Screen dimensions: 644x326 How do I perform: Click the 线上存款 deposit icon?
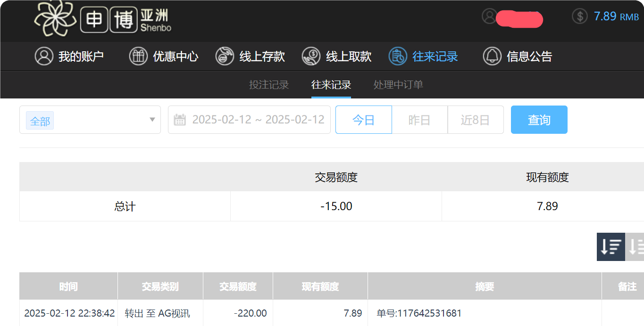coord(224,56)
